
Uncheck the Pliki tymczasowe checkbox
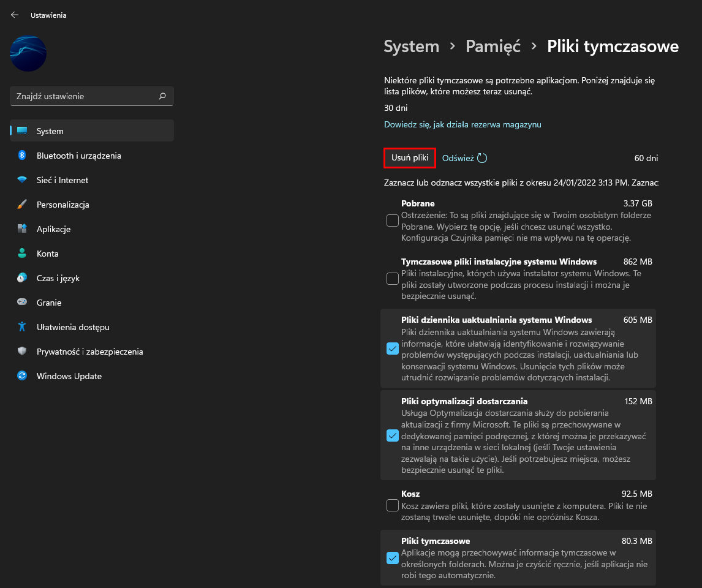pos(392,558)
